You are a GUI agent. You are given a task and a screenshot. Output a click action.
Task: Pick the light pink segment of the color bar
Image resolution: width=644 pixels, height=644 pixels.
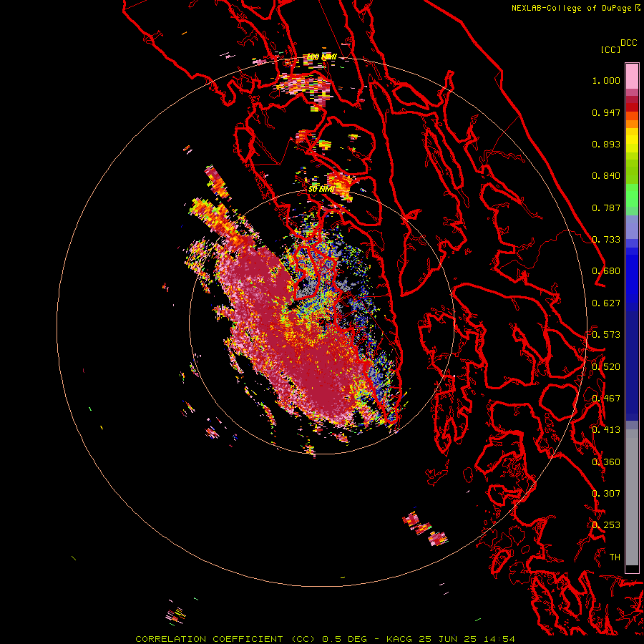632,76
